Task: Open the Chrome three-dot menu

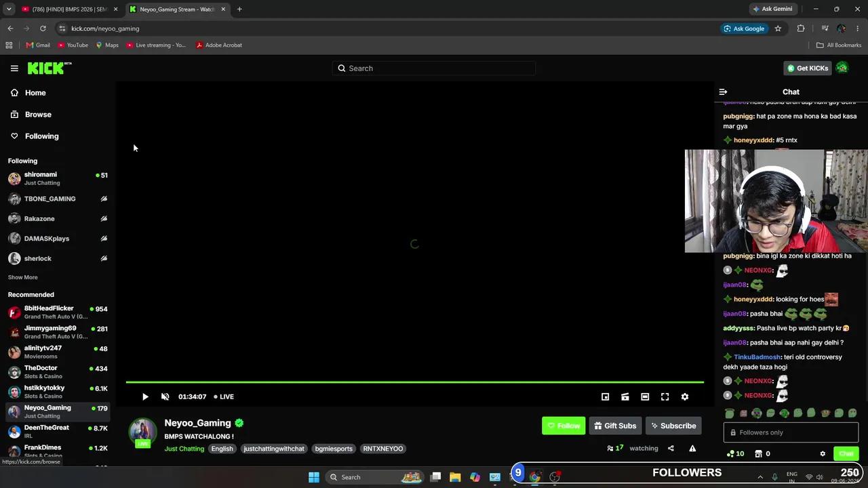Action: [858, 28]
